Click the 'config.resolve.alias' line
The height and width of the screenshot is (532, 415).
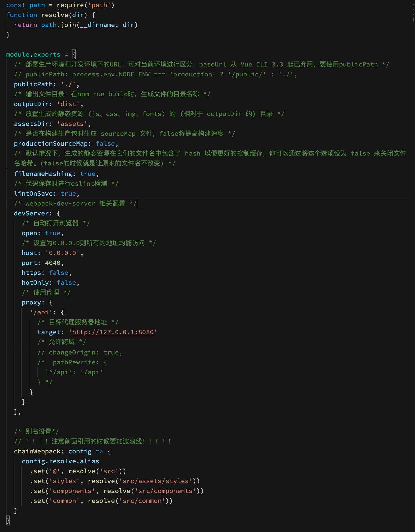click(x=60, y=461)
